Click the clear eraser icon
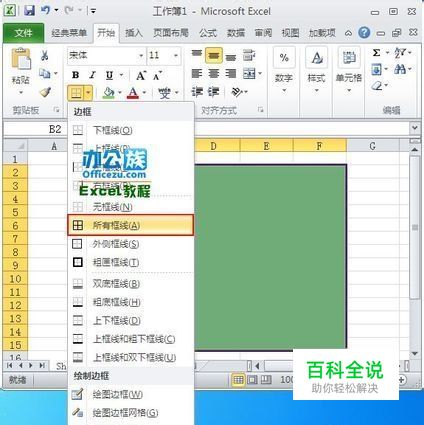The height and width of the screenshot is (425, 424). [x=377, y=86]
